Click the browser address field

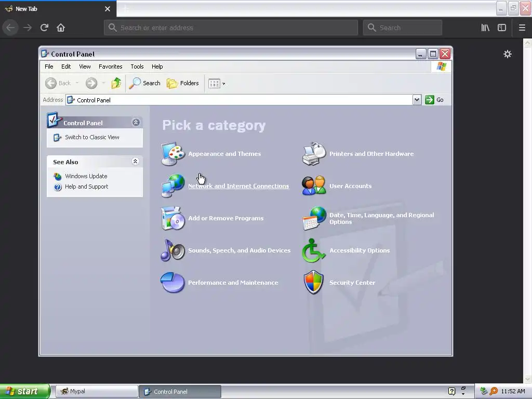click(x=231, y=28)
